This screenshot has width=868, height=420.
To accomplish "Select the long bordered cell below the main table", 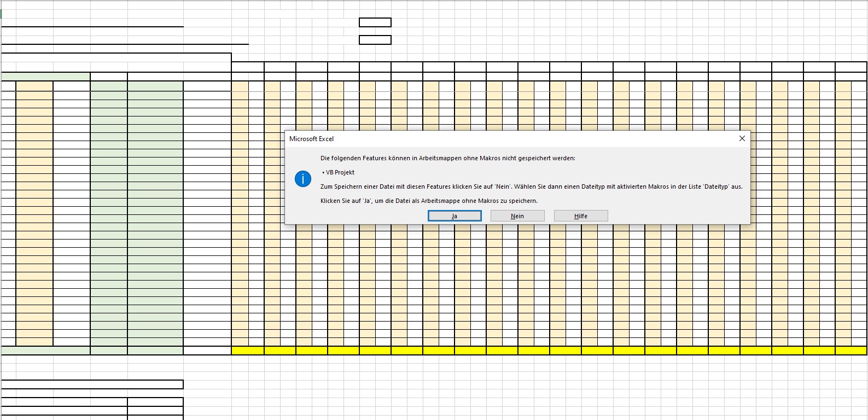I will click(x=92, y=384).
